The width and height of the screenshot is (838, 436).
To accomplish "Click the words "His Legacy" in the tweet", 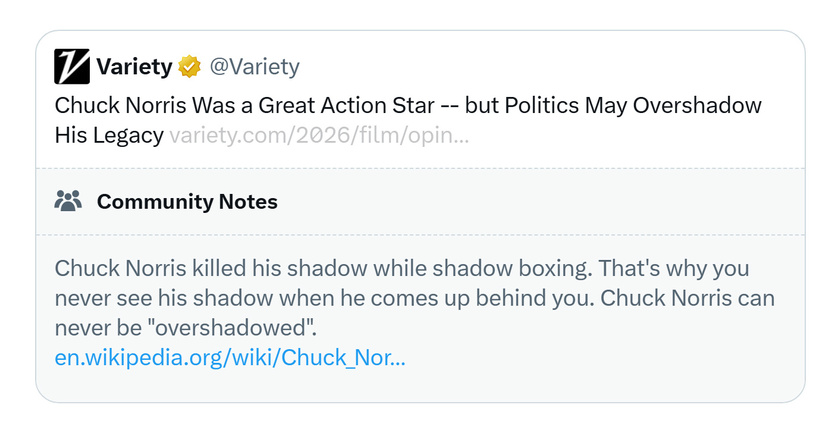I will tap(108, 135).
